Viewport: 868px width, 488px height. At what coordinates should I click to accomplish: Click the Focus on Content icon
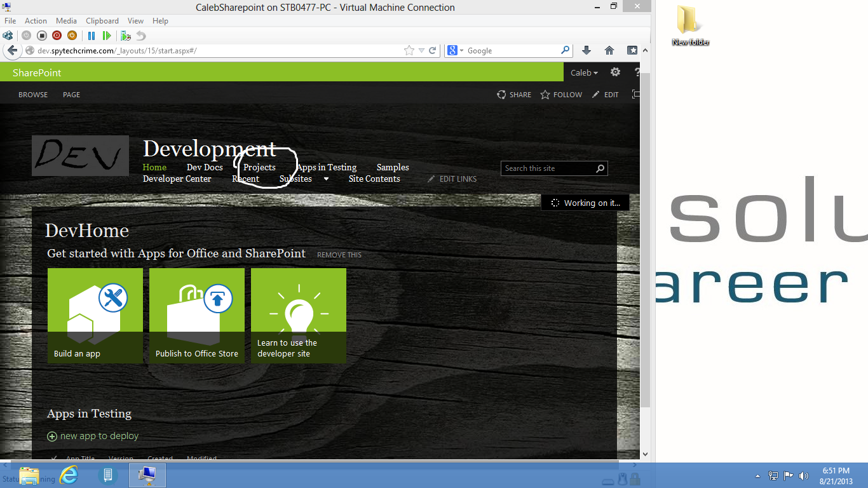(635, 95)
